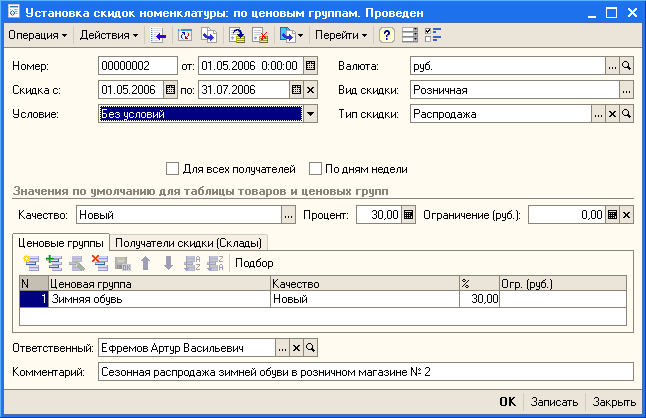
Task: Expand the Условие dropdown list
Action: pos(310,113)
